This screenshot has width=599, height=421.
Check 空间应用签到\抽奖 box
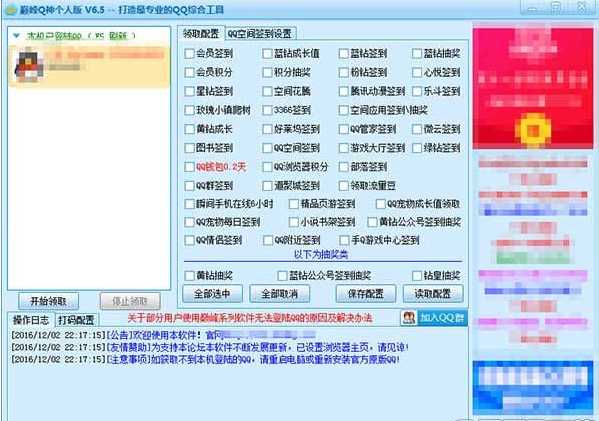pos(344,110)
